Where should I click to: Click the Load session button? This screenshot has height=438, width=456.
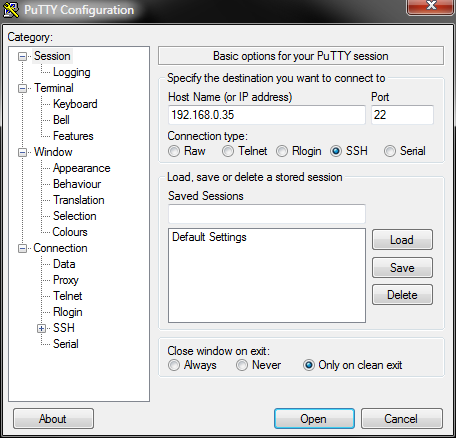402,240
